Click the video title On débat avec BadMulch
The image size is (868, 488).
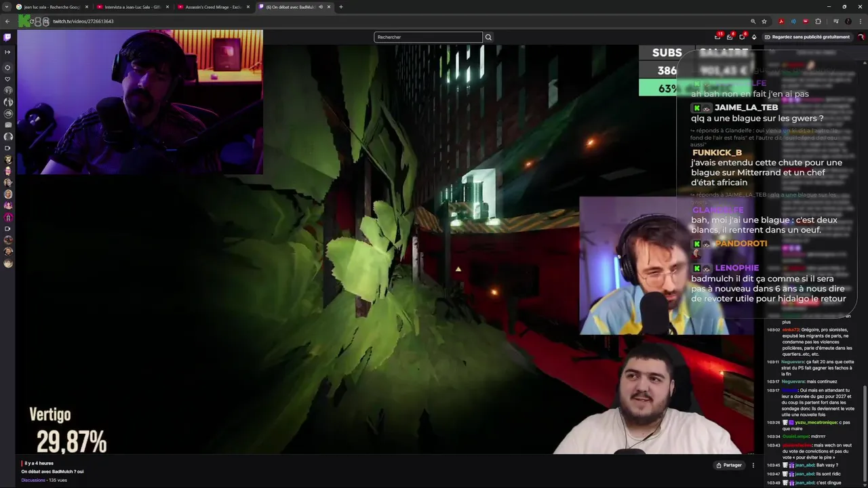click(52, 471)
